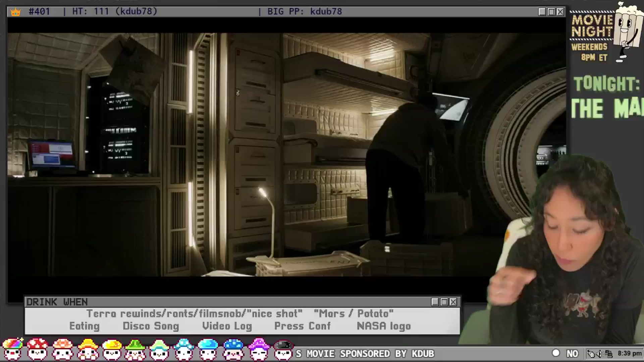Click the light teal spotted mushroom icon
The width and height of the screenshot is (644, 362).
pyautogui.click(x=183, y=349)
